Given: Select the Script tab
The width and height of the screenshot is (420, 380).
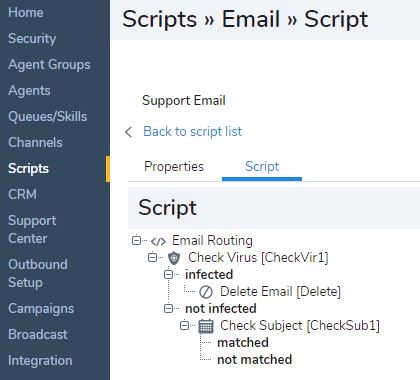Looking at the screenshot, I should click(x=262, y=166).
